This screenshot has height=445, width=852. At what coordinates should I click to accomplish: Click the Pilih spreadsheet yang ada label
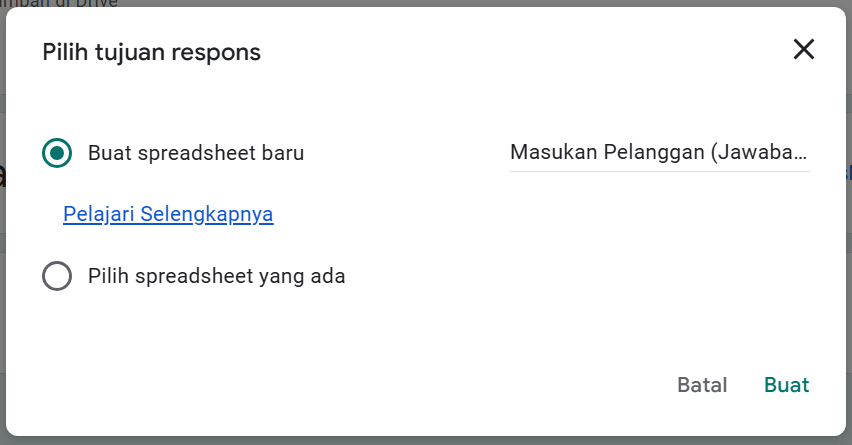[x=216, y=276]
